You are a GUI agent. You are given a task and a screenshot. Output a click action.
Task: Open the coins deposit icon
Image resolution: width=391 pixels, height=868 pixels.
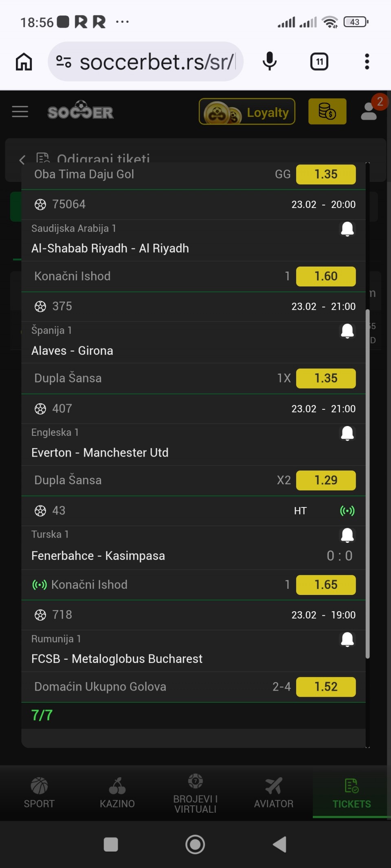pos(327,112)
